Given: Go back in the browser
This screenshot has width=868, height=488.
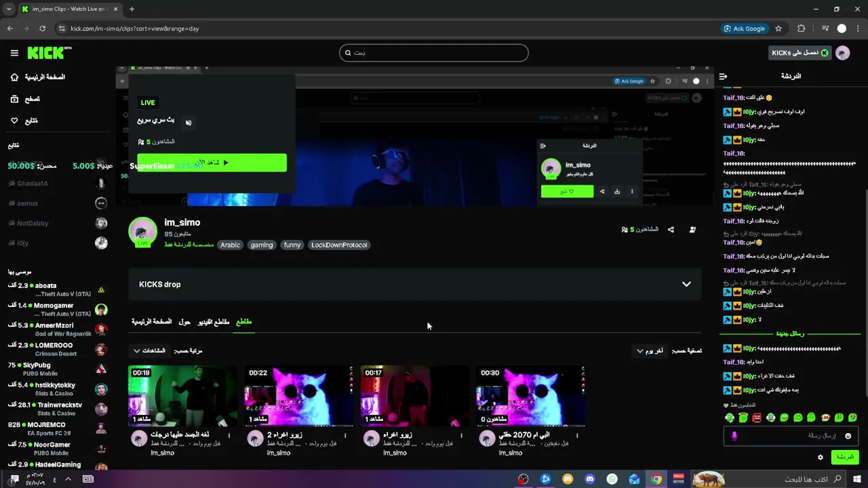Looking at the screenshot, I should [x=10, y=28].
